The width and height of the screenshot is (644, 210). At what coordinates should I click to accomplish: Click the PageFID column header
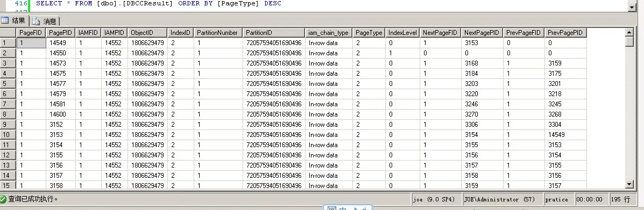click(31, 33)
